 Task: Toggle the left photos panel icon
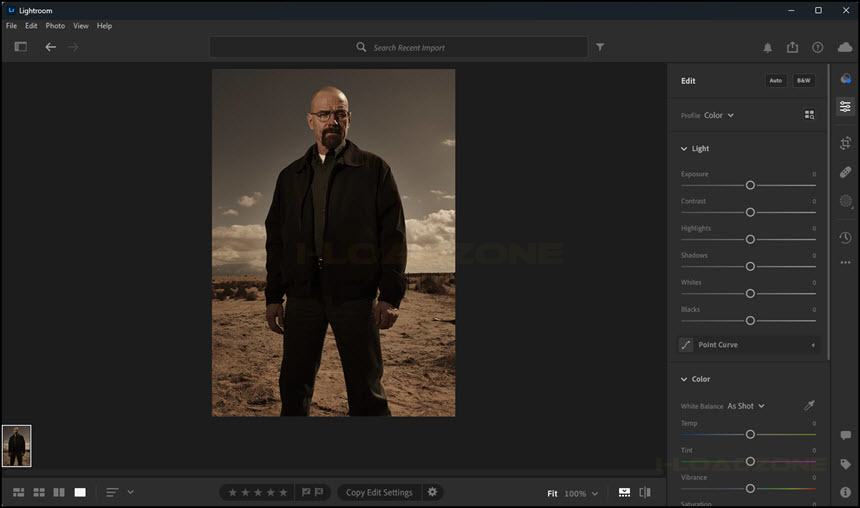pyautogui.click(x=21, y=47)
